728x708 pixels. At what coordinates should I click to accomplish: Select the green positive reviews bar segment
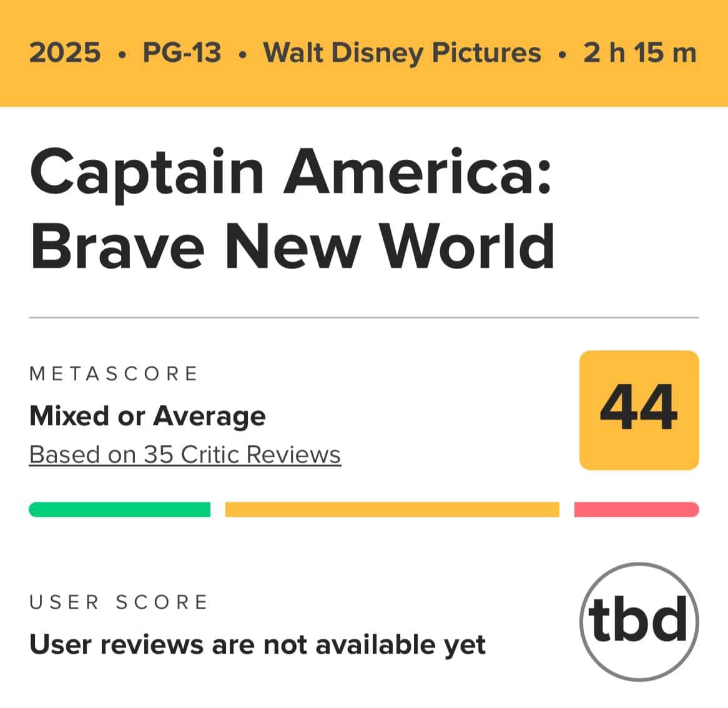click(x=119, y=509)
